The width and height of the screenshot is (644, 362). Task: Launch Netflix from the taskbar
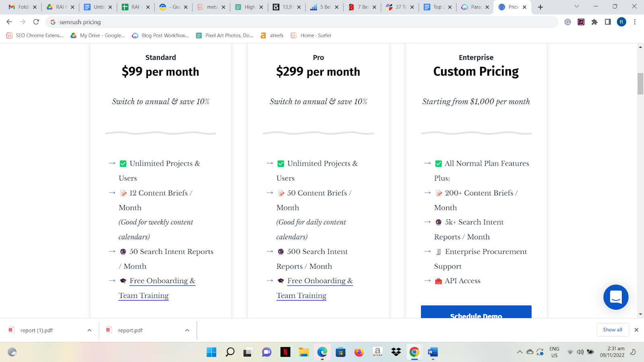285,352
